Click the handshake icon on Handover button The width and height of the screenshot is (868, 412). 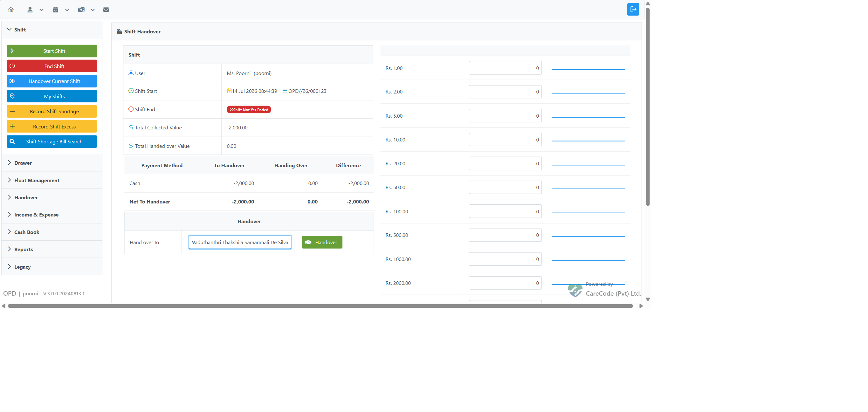coord(308,243)
